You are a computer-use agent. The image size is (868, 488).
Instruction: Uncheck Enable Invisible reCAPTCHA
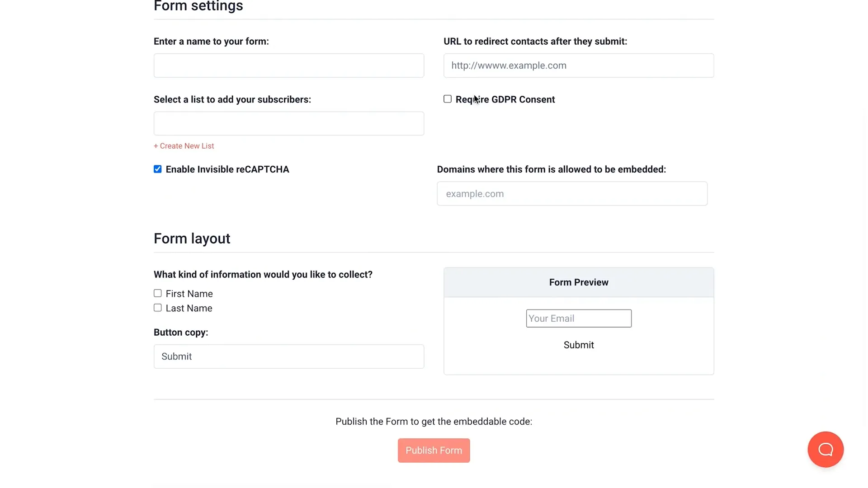point(157,169)
